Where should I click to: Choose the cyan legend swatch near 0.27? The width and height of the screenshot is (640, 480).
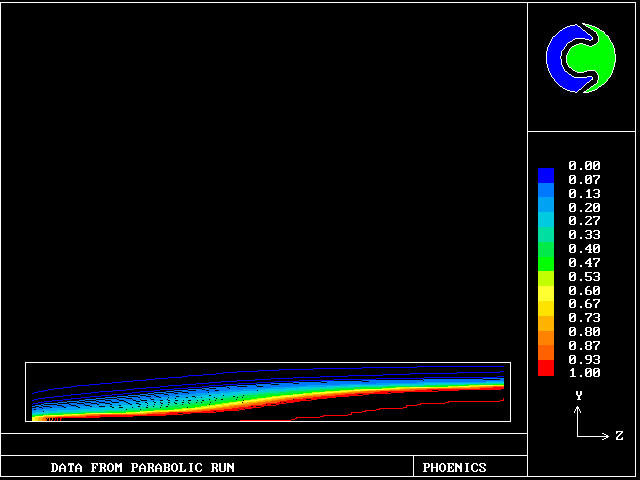pos(545,222)
